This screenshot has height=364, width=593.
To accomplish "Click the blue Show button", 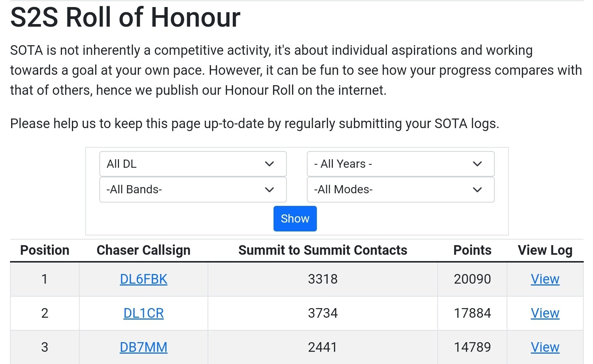I will tap(295, 218).
